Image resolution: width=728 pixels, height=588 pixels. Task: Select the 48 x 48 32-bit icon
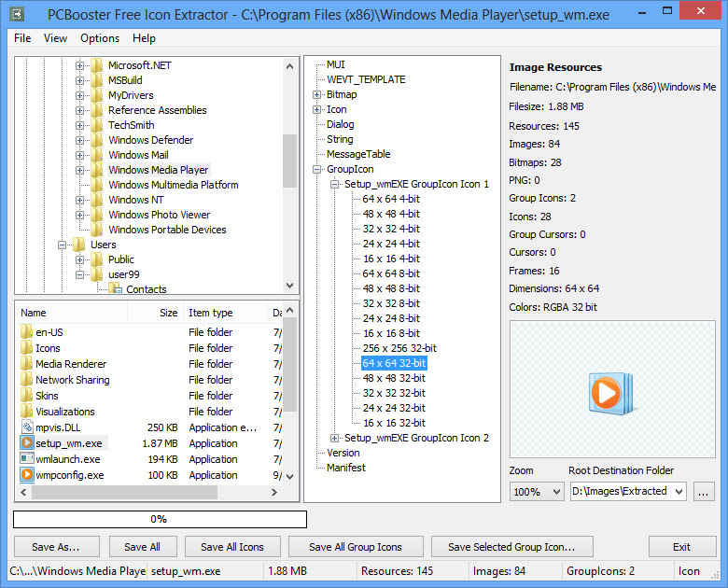394,378
